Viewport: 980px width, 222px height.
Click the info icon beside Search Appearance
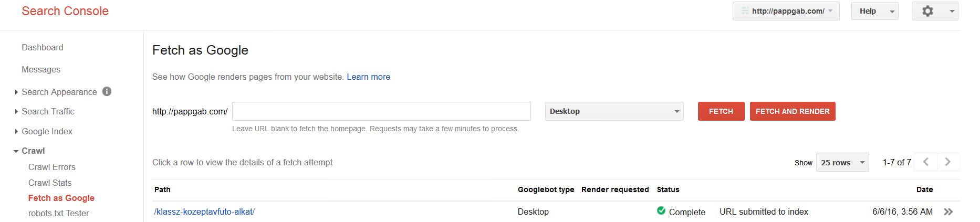point(107,91)
